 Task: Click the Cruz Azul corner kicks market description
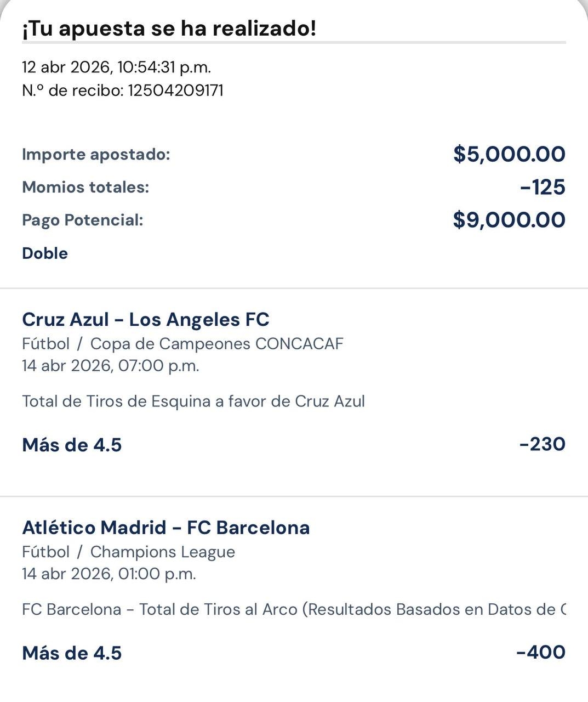click(x=193, y=401)
